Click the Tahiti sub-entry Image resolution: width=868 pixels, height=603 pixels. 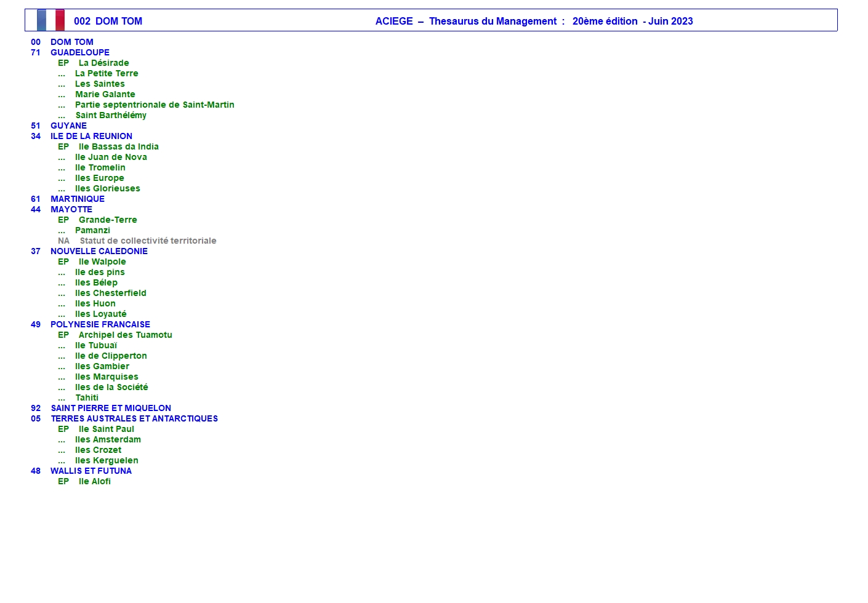pyautogui.click(x=87, y=397)
